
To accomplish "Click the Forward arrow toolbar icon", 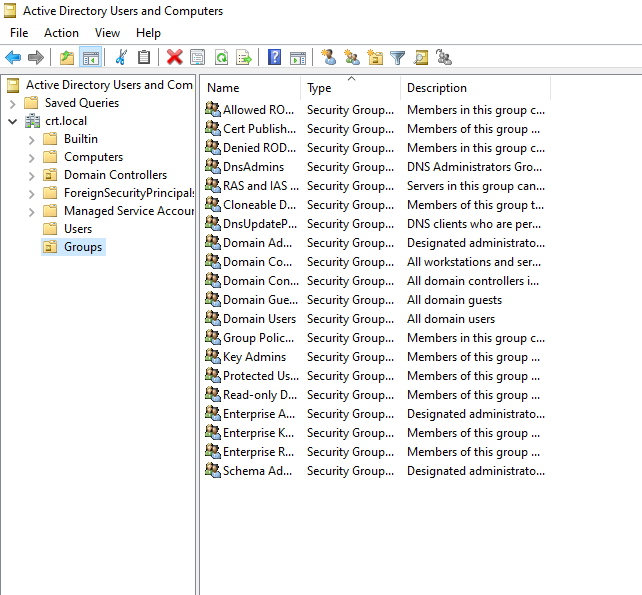I will 36,57.
